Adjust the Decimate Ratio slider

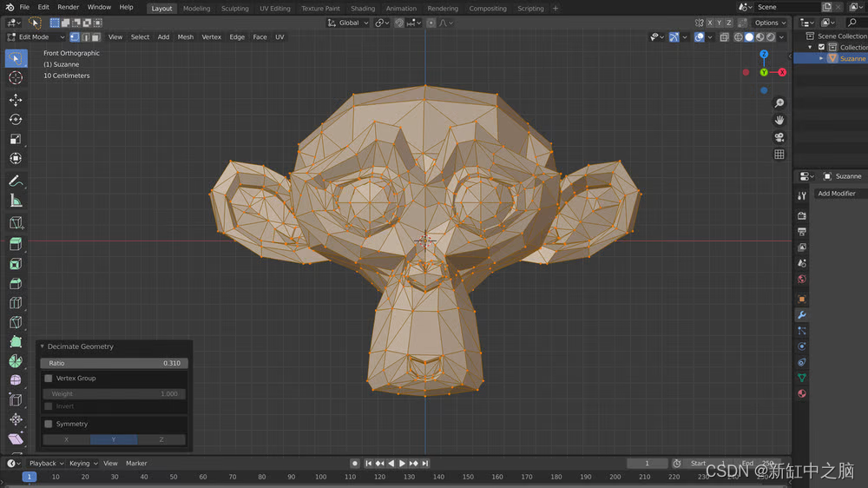[114, 363]
